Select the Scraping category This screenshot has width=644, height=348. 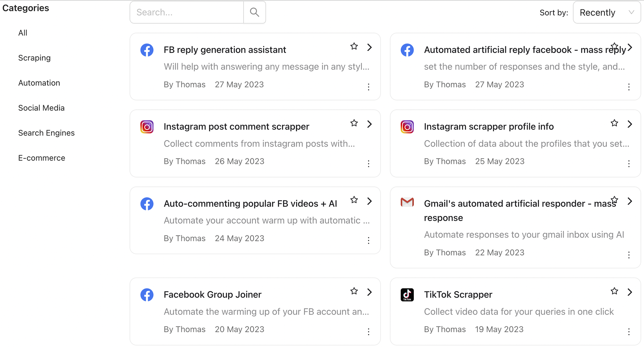point(34,58)
